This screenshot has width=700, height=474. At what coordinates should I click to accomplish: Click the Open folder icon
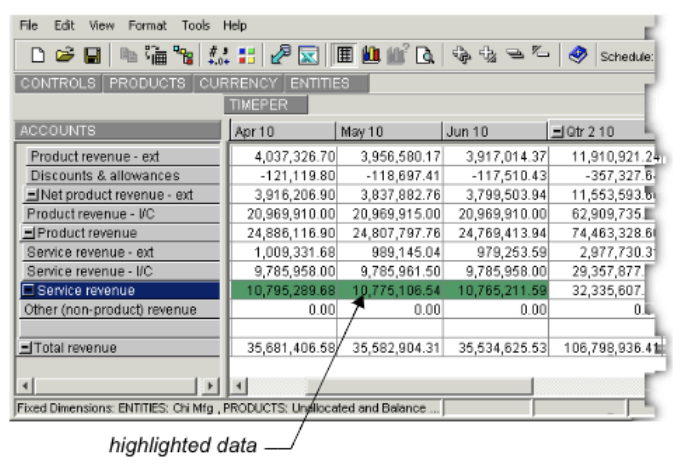63,56
